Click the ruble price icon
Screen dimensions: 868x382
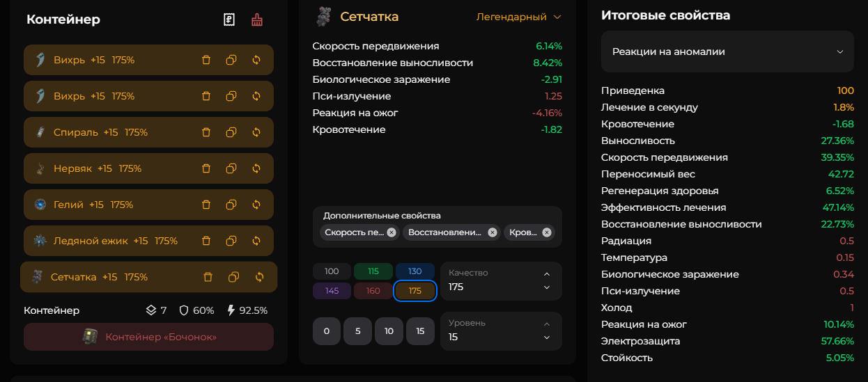[229, 19]
